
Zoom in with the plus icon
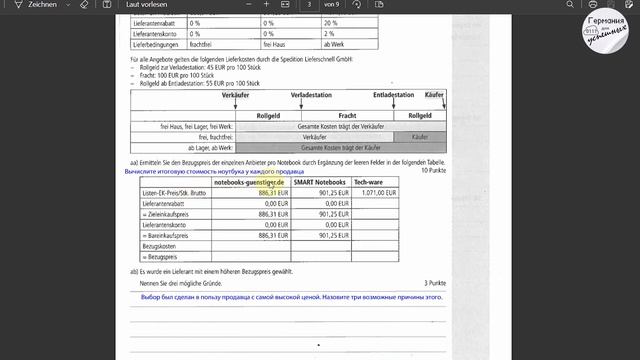point(267,4)
